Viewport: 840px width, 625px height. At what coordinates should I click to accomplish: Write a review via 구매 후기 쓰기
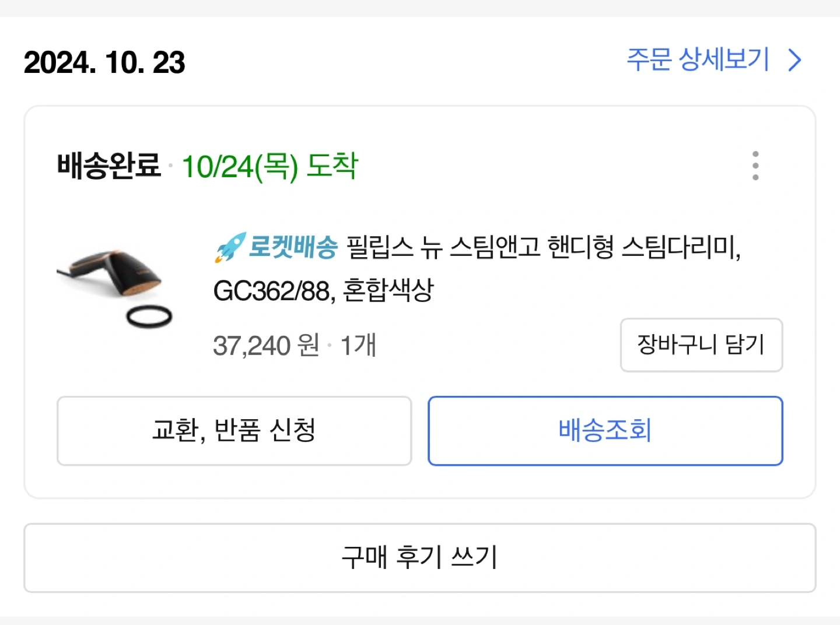419,557
